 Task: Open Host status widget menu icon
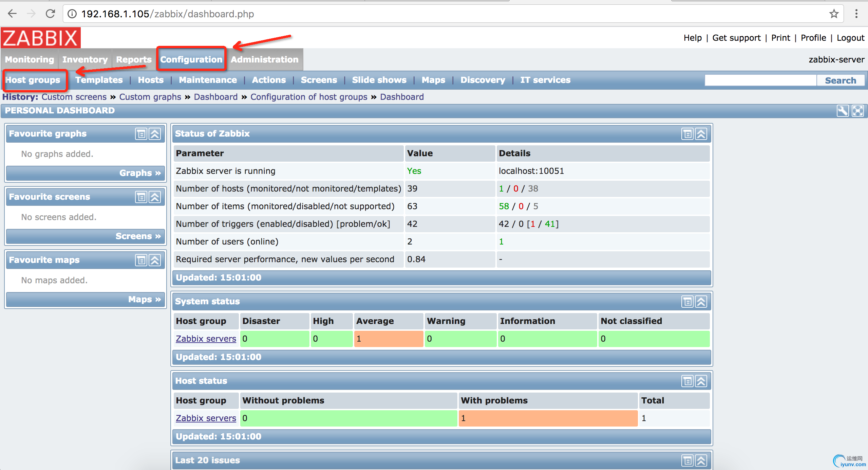(x=687, y=381)
